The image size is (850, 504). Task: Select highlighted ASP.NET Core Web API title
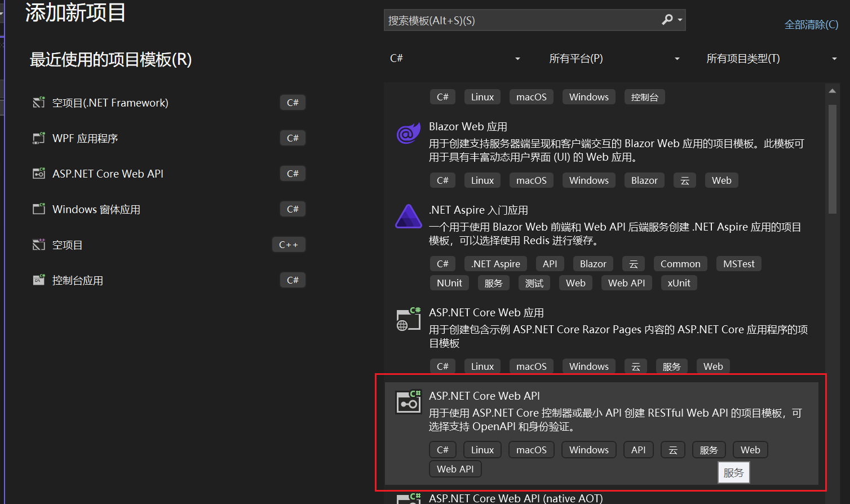click(x=484, y=396)
